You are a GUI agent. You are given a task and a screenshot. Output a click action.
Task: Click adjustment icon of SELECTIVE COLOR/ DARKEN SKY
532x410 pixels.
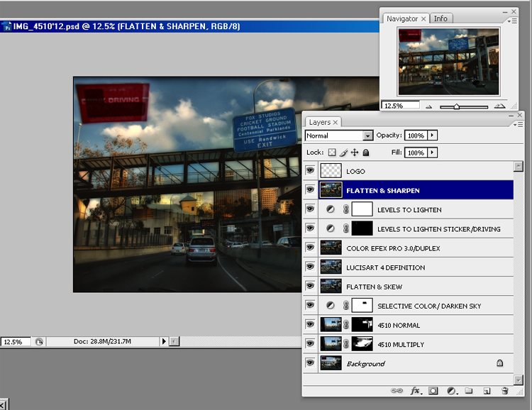pyautogui.click(x=330, y=306)
